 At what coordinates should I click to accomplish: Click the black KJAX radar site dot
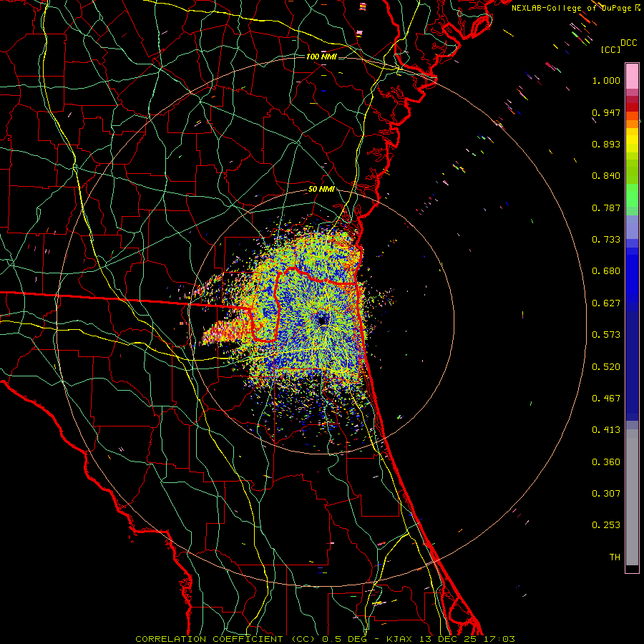(323, 321)
